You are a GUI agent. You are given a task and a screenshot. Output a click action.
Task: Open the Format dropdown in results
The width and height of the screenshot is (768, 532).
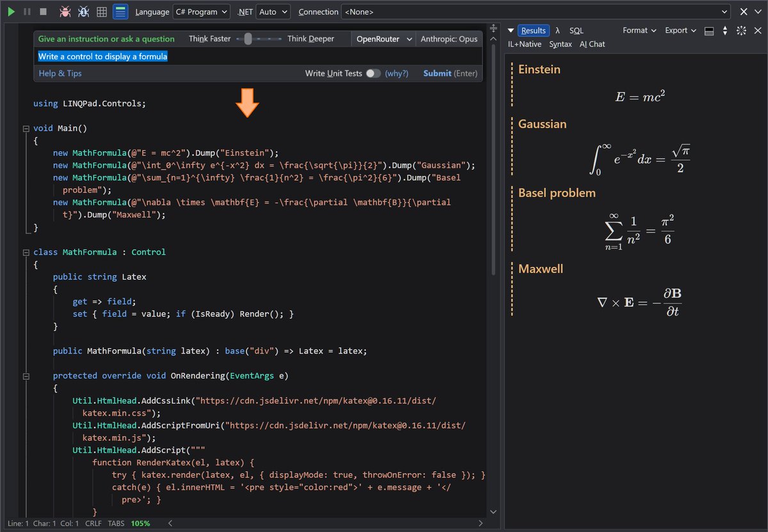coord(639,31)
